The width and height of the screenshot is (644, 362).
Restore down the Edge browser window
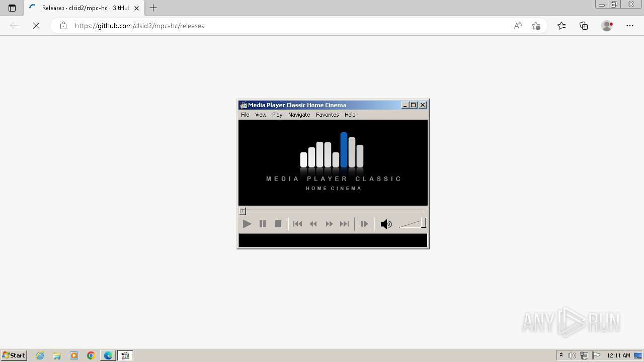[614, 5]
